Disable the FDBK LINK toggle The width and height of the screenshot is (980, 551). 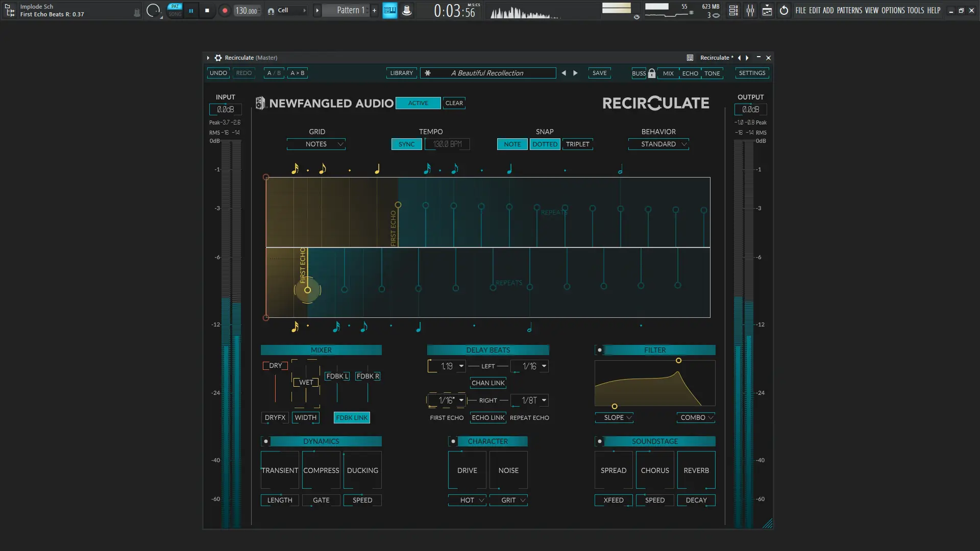pos(352,417)
